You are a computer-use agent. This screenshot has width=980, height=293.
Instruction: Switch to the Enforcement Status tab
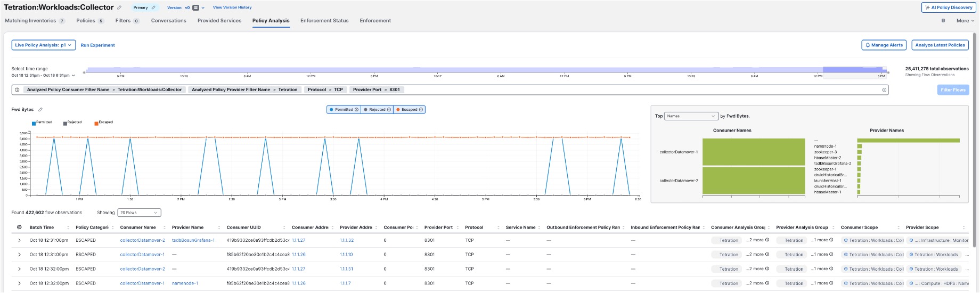coord(324,21)
